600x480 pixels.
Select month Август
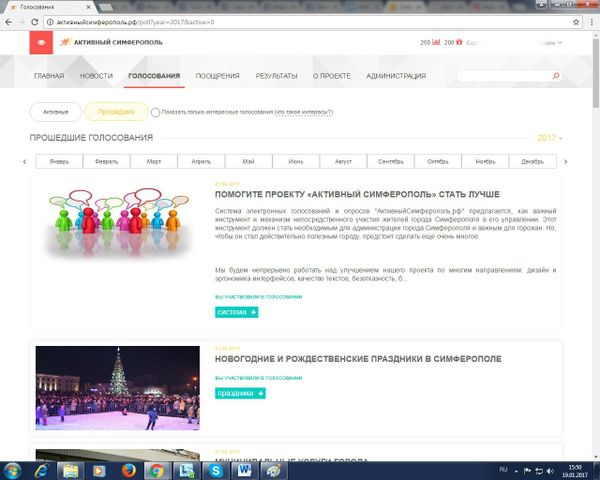point(343,162)
